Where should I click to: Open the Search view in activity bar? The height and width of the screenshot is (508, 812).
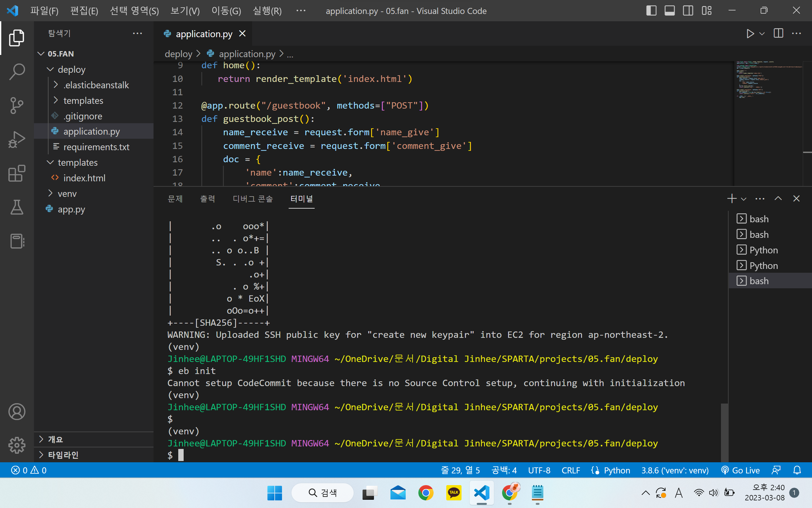tap(17, 71)
